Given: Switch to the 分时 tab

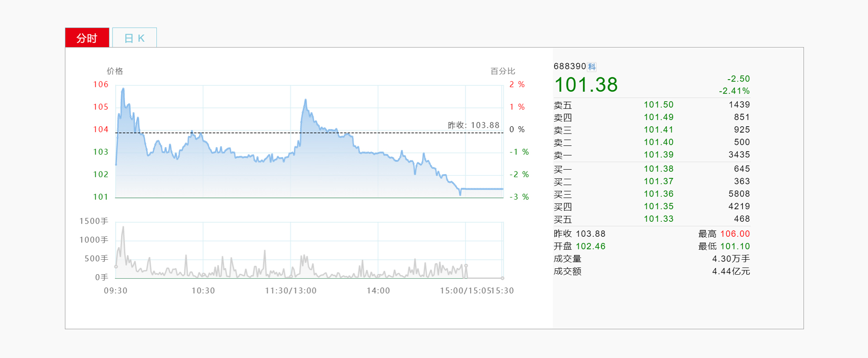Looking at the screenshot, I should [87, 38].
